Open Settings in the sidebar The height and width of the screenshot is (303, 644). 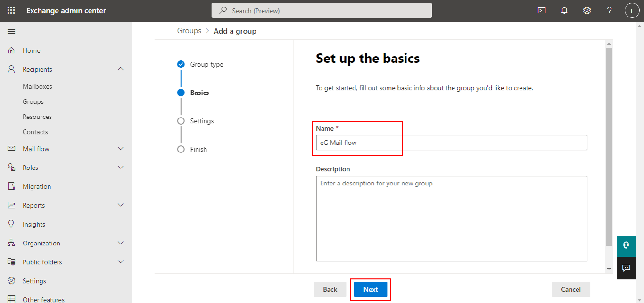pyautogui.click(x=34, y=281)
